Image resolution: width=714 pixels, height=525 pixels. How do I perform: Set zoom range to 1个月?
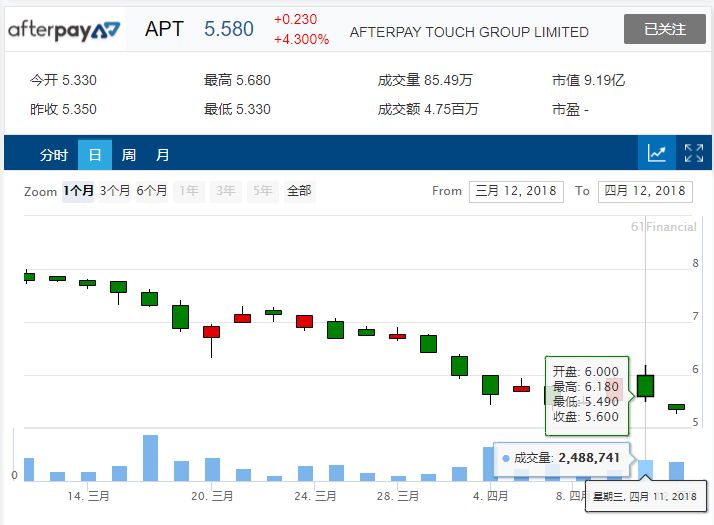pyautogui.click(x=78, y=191)
